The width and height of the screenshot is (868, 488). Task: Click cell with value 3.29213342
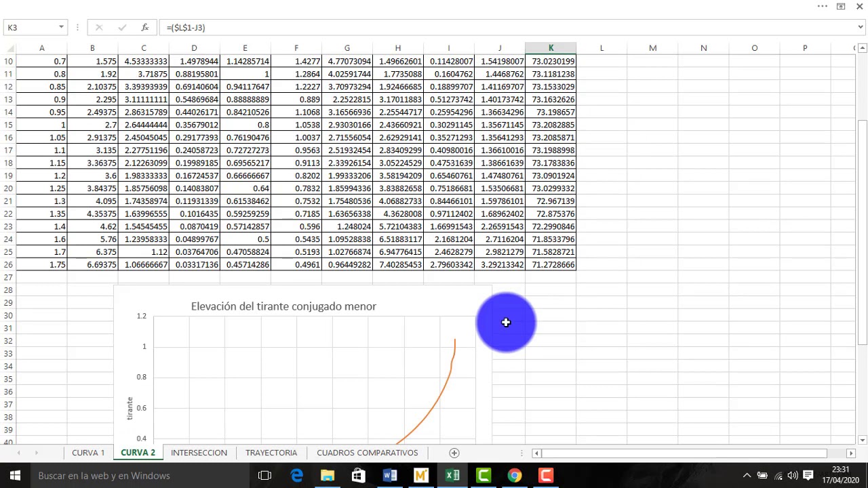pos(500,264)
